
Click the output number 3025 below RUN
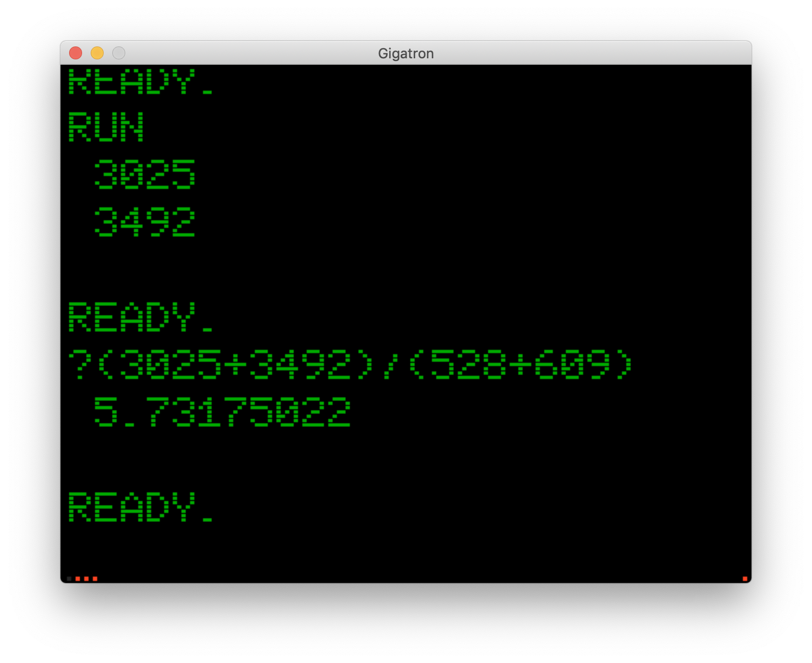[x=145, y=174]
